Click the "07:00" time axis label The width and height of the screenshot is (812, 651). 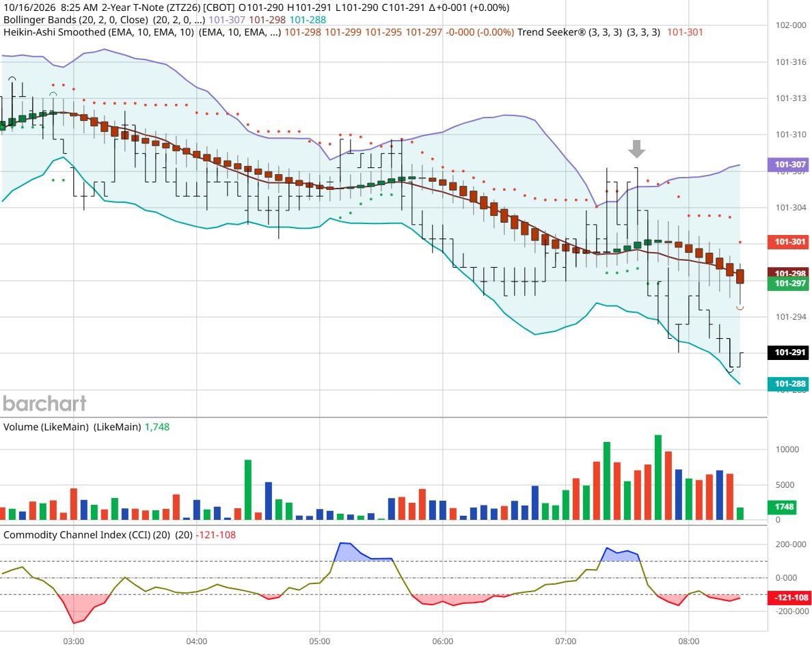[565, 641]
